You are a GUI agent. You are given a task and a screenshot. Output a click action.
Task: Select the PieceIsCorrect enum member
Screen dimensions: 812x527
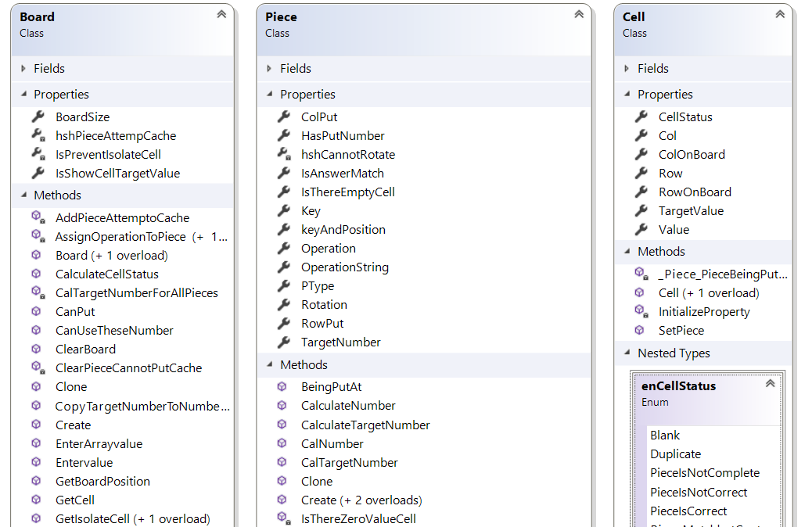[688, 511]
